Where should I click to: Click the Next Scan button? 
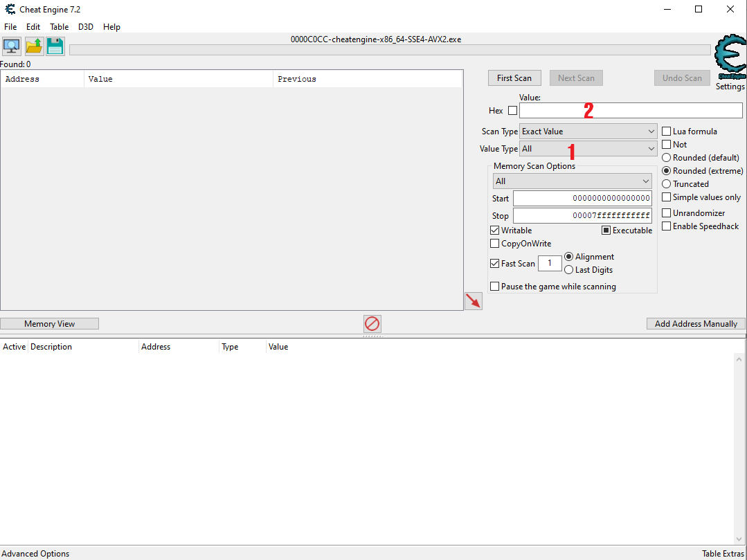(x=576, y=78)
